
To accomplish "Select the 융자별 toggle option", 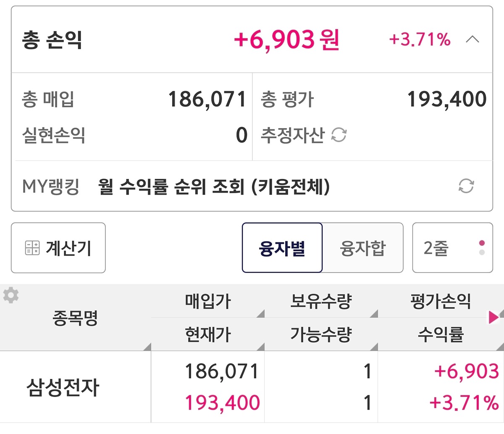I will pyautogui.click(x=282, y=248).
